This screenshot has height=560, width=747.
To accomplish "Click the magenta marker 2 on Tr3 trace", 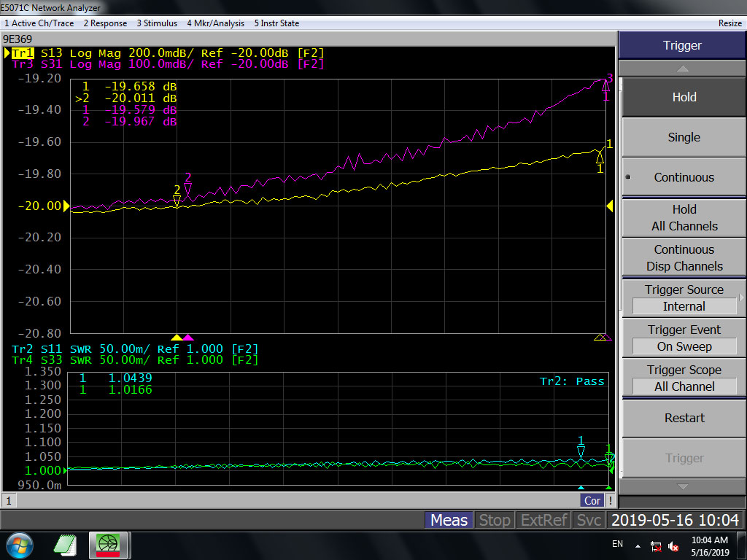I will [187, 188].
